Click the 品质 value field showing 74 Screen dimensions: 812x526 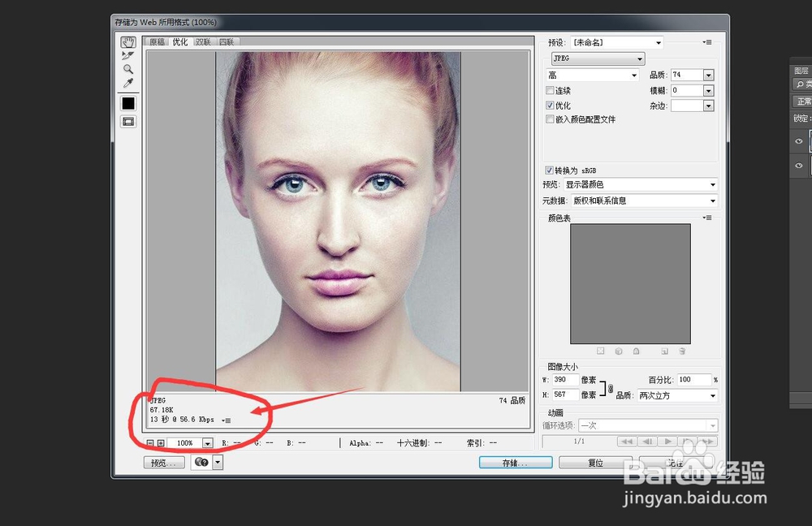tap(687, 75)
